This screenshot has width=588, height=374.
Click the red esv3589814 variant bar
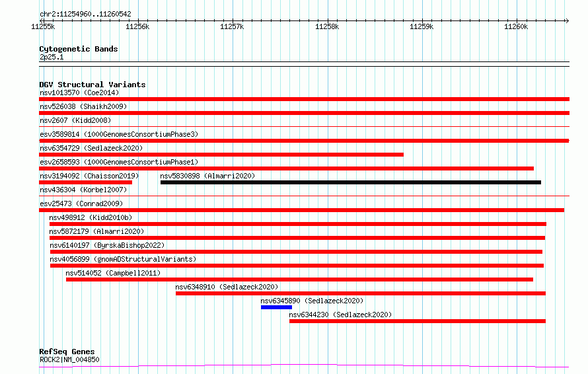point(304,141)
